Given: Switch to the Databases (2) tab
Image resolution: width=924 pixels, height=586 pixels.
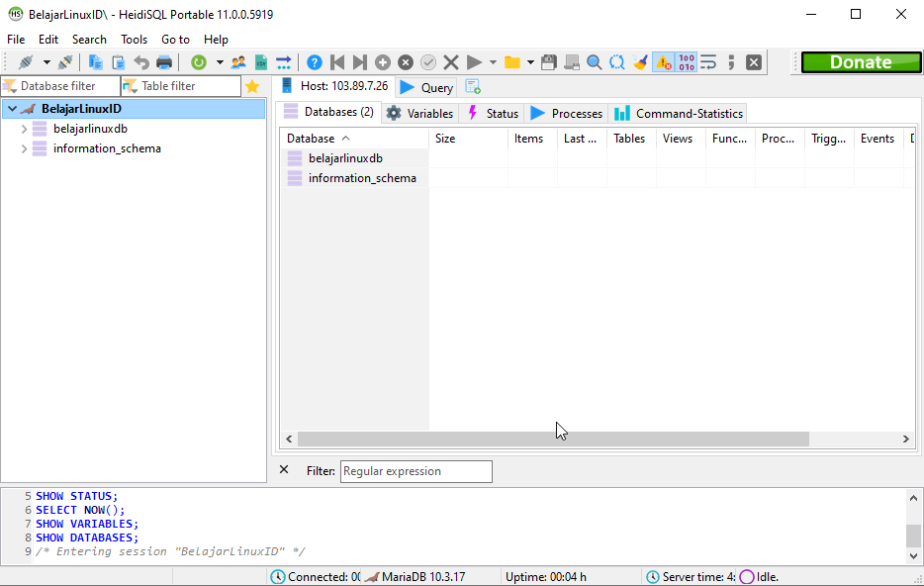Looking at the screenshot, I should click(x=328, y=112).
